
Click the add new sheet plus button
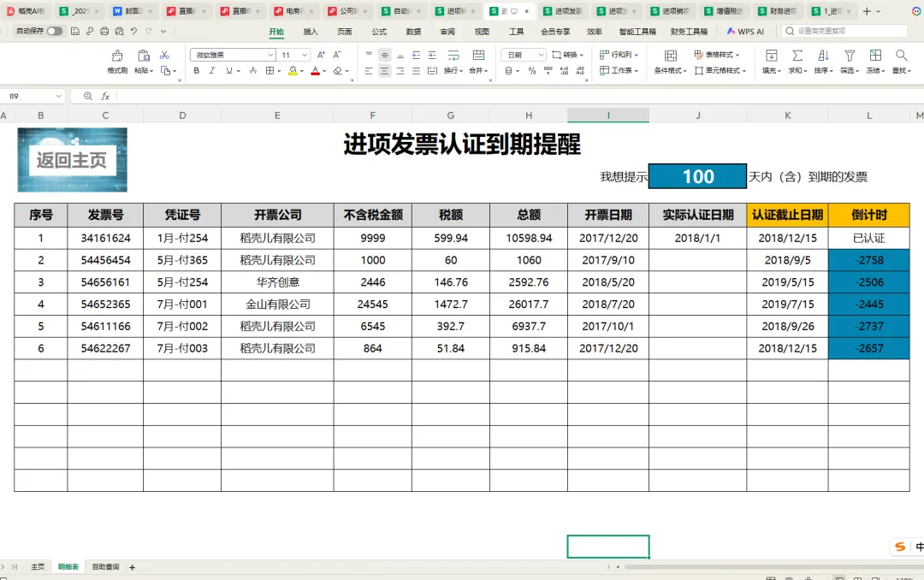click(132, 568)
